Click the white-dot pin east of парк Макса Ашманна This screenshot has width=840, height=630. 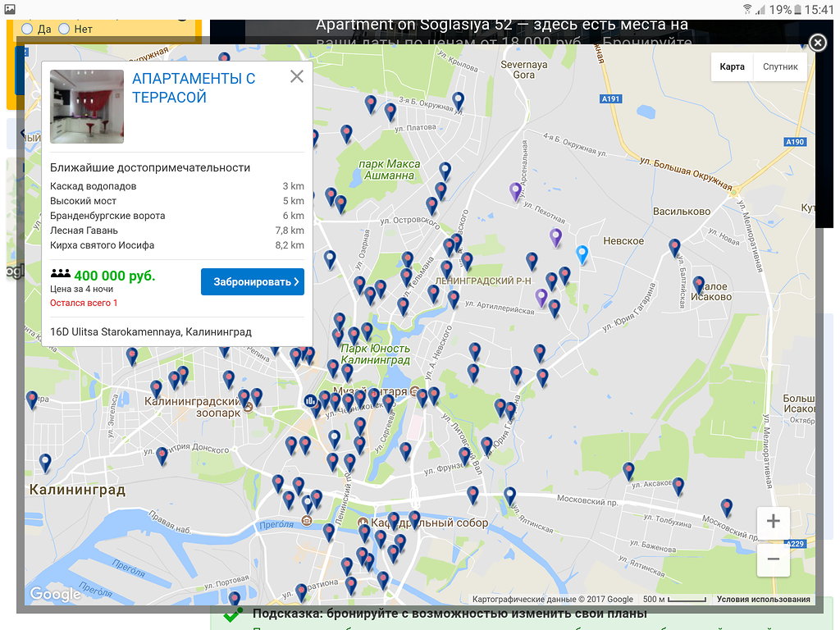tap(445, 171)
